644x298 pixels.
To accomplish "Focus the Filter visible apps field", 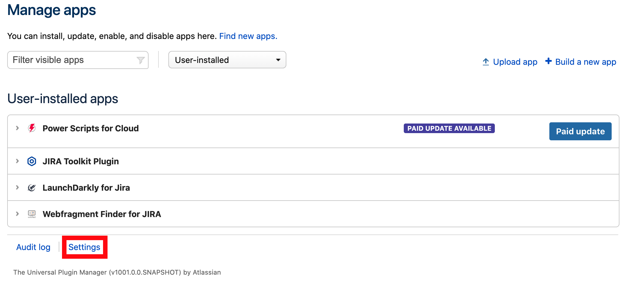I will tap(78, 60).
